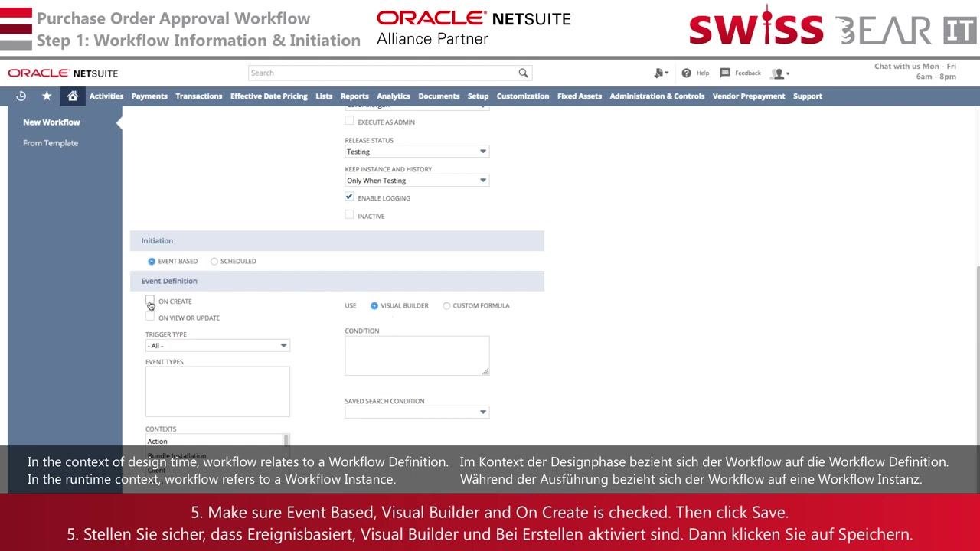Click inside the Condition text area
Image resolution: width=980 pixels, height=551 pixels.
pyautogui.click(x=417, y=356)
